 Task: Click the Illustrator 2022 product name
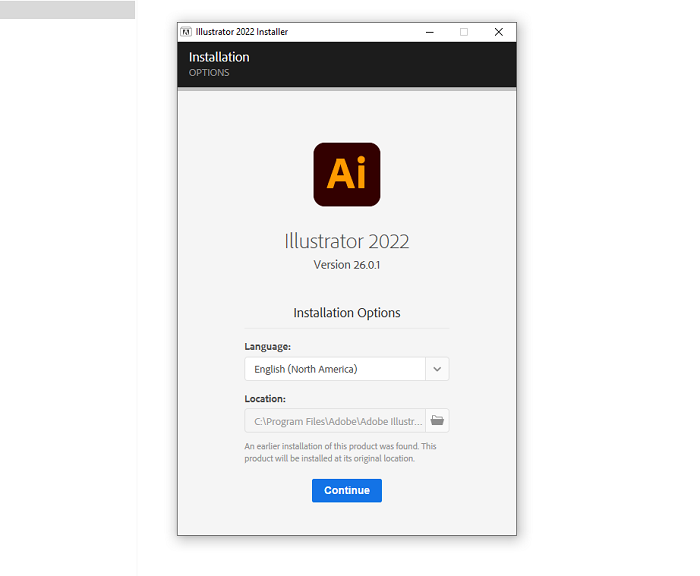(x=346, y=241)
